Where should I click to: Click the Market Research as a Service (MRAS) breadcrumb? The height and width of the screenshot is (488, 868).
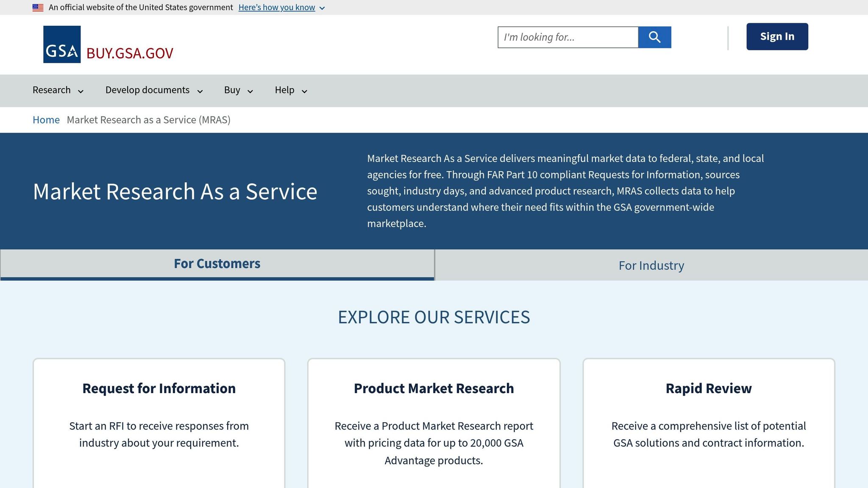(149, 120)
